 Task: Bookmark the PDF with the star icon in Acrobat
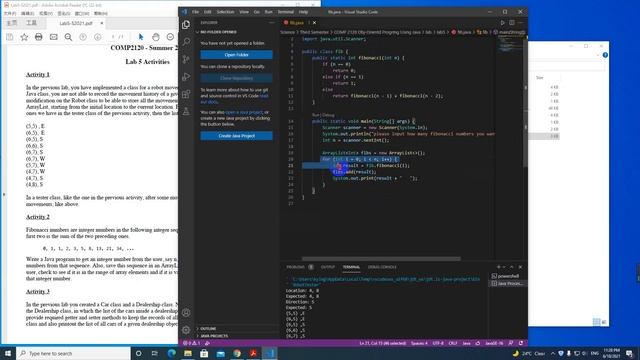(24, 37)
